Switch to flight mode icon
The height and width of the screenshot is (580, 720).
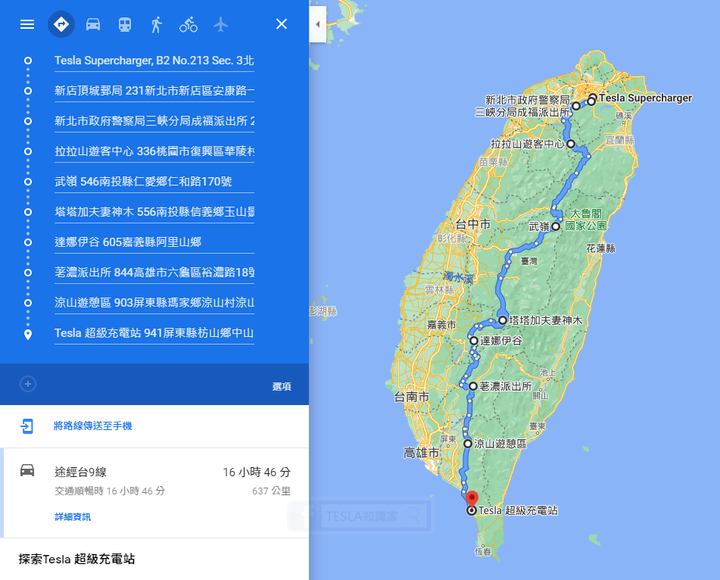[x=220, y=24]
